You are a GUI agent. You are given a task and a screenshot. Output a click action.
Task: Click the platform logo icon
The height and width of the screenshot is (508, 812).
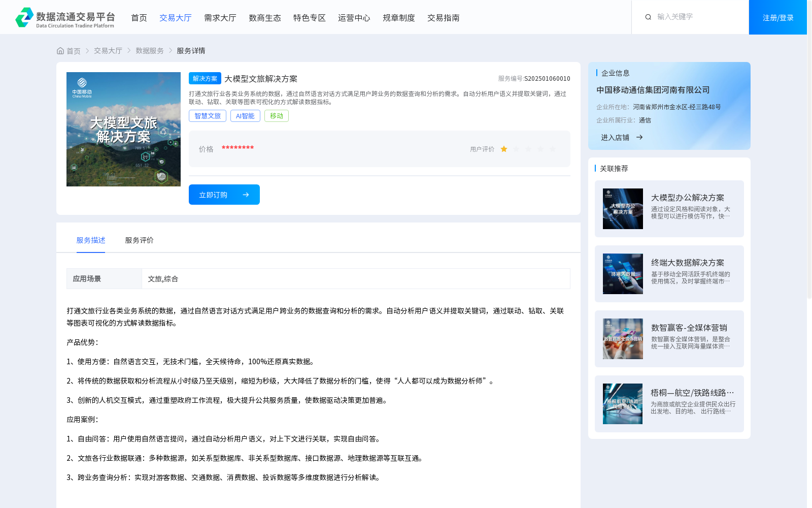pyautogui.click(x=24, y=17)
